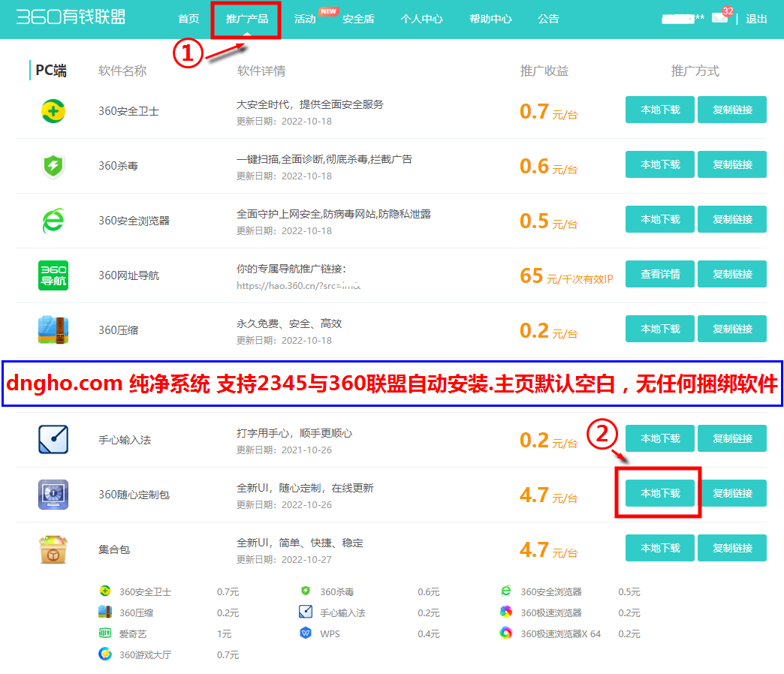Click 本地下载 for 360压缩
Image resolution: width=784 pixels, height=674 pixels.
[x=660, y=329]
